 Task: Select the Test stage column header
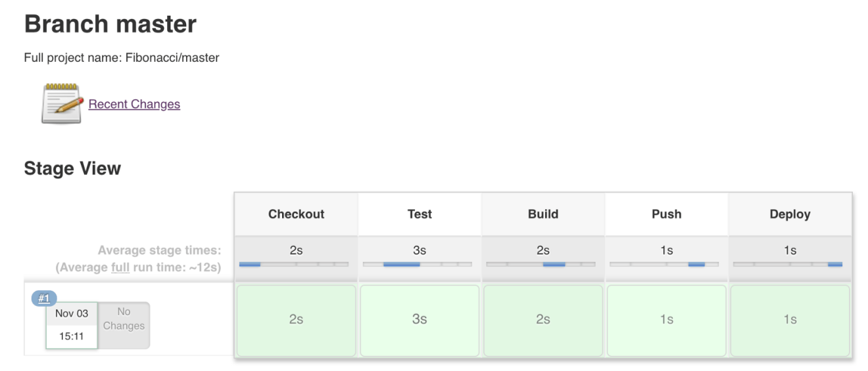tap(420, 214)
